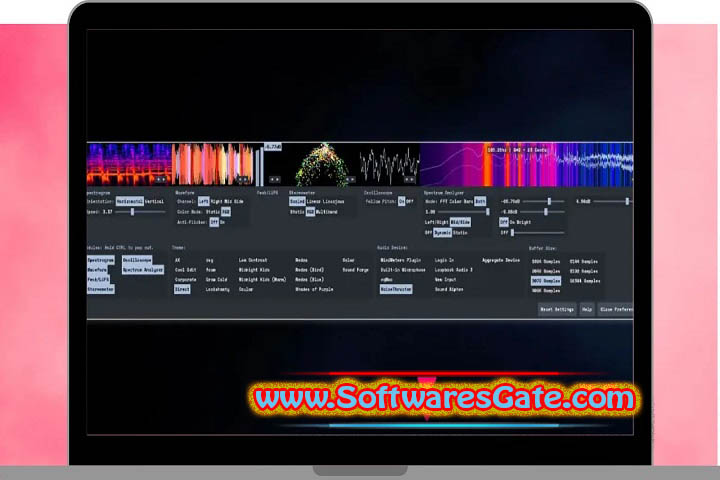Toggle the Waveform module
The image size is (720, 480).
pyautogui.click(x=97, y=270)
